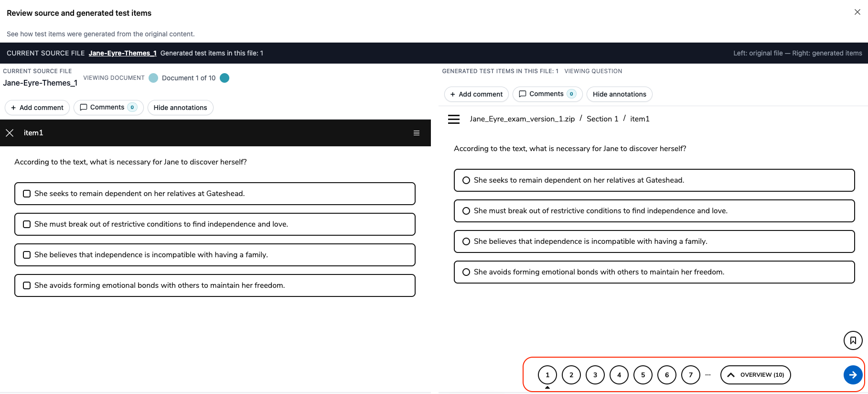Open the hamburger menu beside Jane_Eyre_exam_version_1.zip
Image resolution: width=868 pixels, height=394 pixels.
(454, 119)
